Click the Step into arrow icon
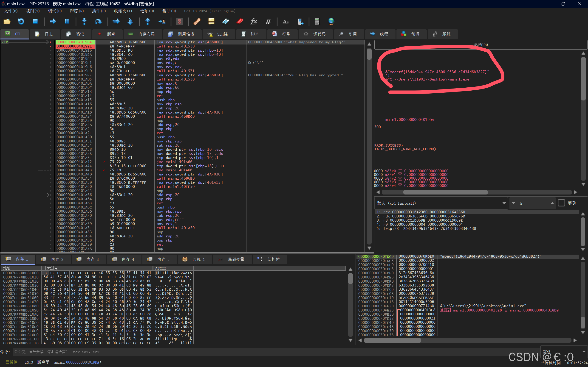The width and height of the screenshot is (588, 367). pos(84,22)
